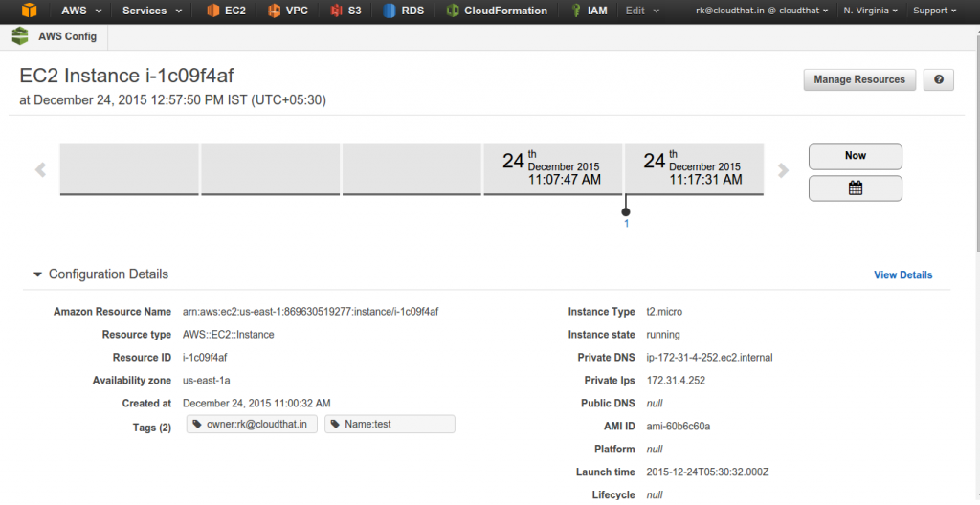Image resolution: width=980 pixels, height=505 pixels.
Task: Open the calendar date picker button
Action: (855, 188)
